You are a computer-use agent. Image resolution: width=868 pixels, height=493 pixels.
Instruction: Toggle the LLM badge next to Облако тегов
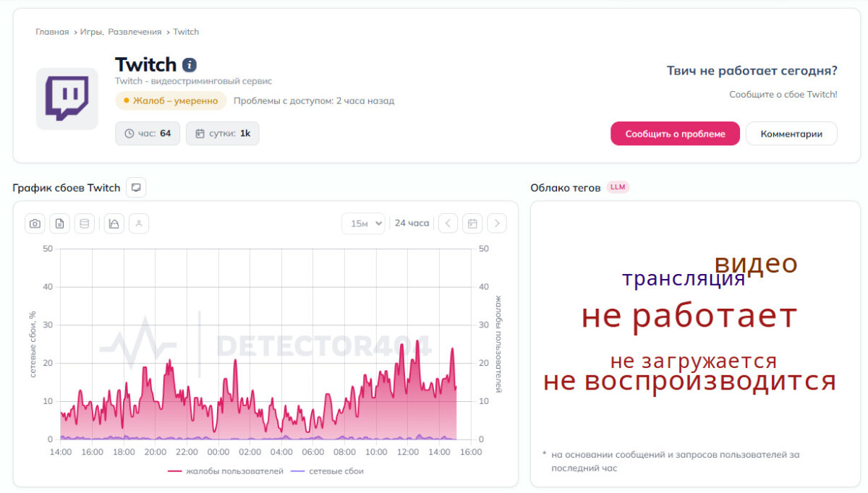click(x=617, y=187)
